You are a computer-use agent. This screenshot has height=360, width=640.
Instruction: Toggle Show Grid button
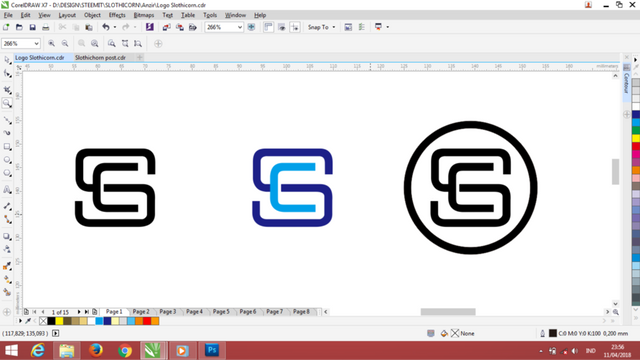(x=282, y=27)
